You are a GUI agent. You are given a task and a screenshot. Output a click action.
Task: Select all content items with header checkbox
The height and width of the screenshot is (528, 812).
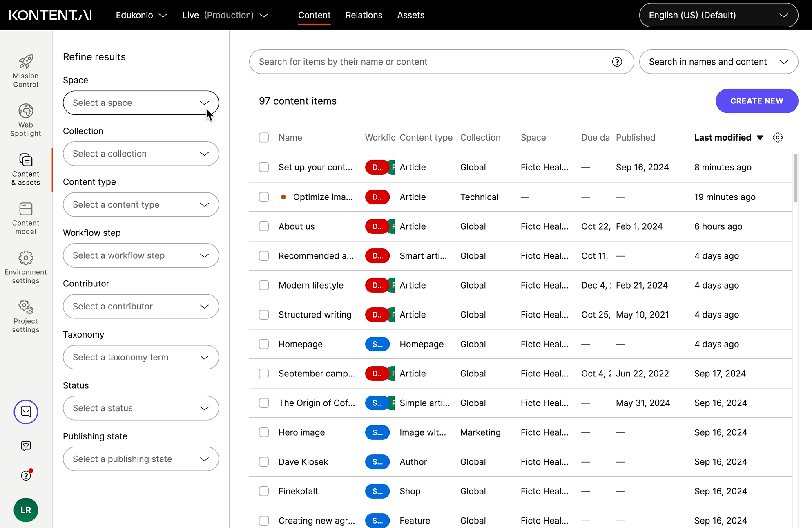point(263,137)
